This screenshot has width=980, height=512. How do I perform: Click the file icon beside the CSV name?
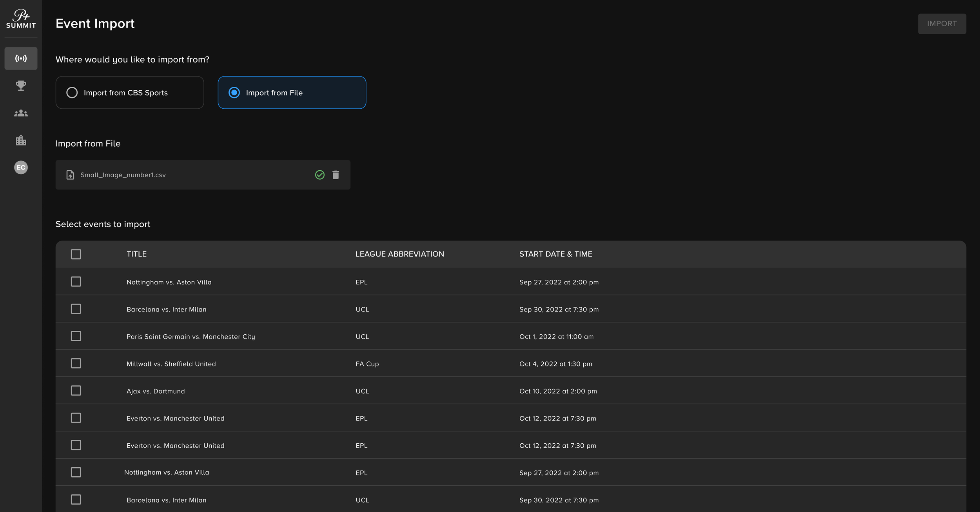[70, 175]
